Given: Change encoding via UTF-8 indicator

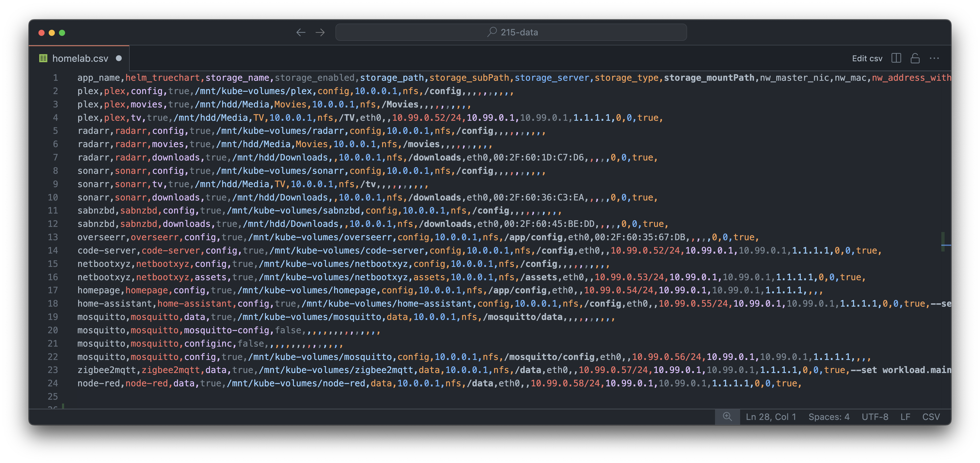Looking at the screenshot, I should 875,417.
